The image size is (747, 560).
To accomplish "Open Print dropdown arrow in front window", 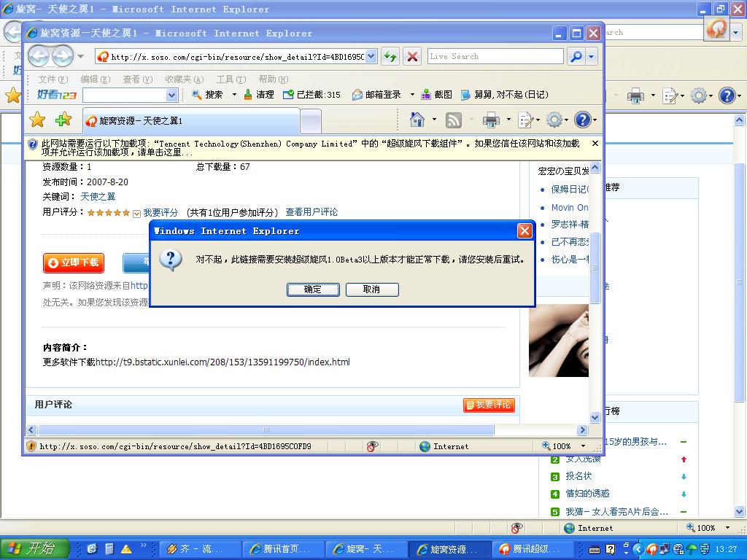I will tap(508, 120).
